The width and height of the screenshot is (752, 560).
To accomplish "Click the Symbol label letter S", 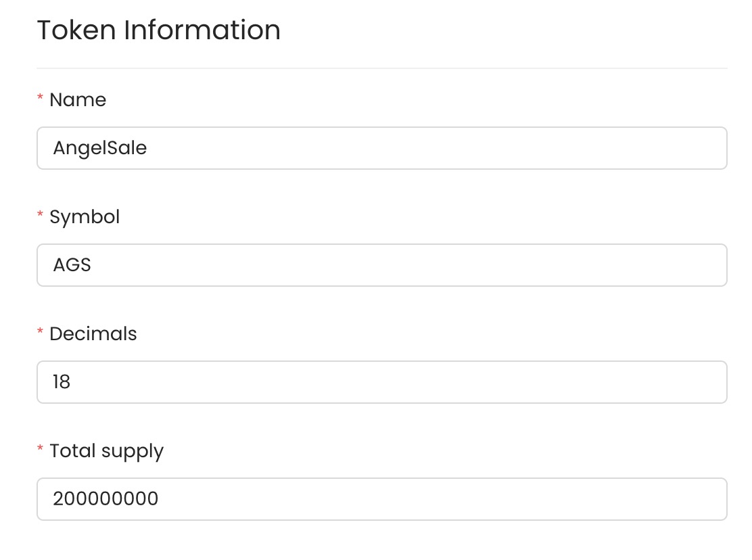I will (x=55, y=216).
